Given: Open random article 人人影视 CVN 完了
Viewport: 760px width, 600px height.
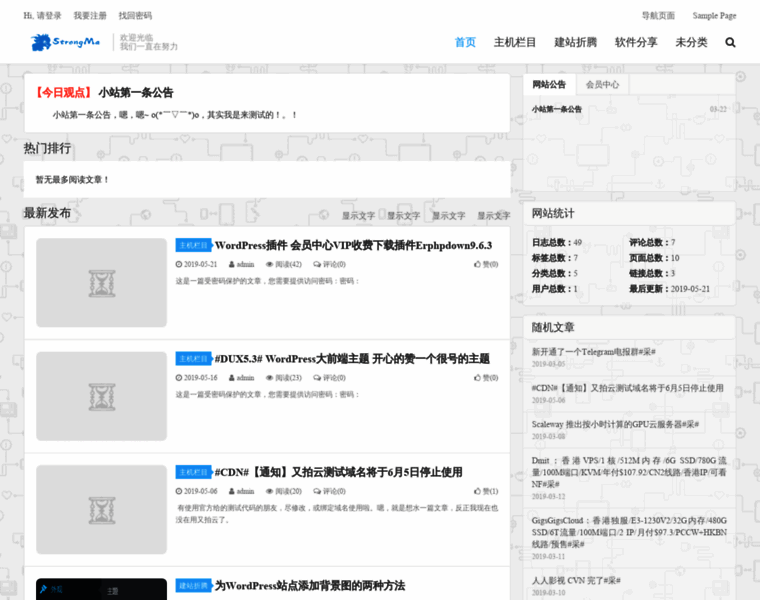Looking at the screenshot, I should tap(576, 580).
